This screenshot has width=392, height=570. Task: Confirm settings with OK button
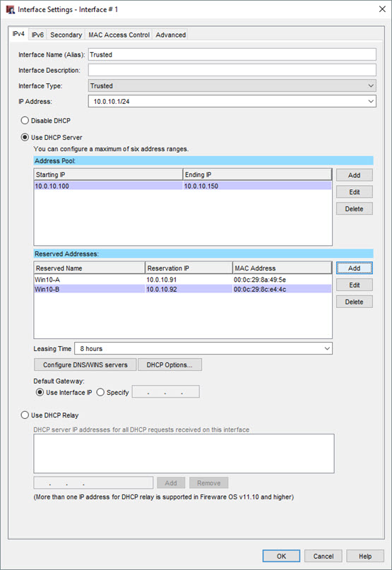click(x=281, y=556)
